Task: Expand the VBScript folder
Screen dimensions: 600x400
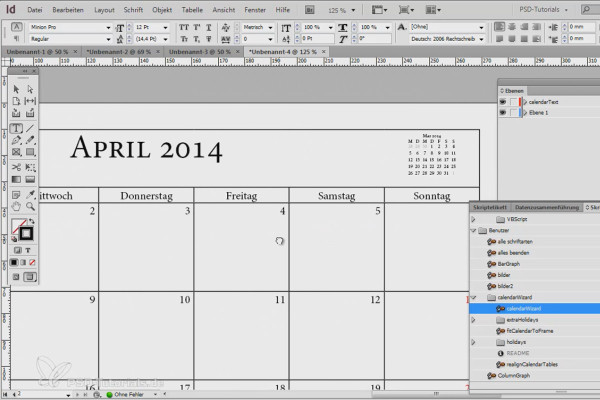Action: [x=473, y=219]
